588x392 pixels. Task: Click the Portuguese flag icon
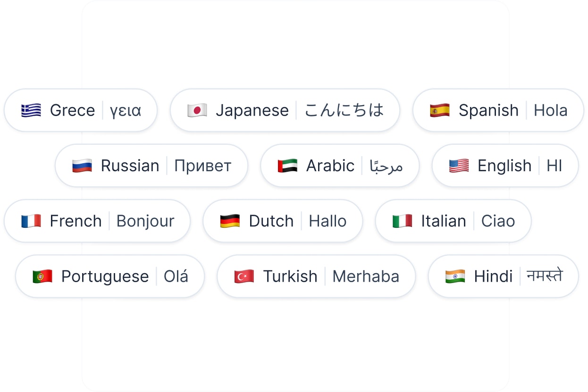point(42,276)
